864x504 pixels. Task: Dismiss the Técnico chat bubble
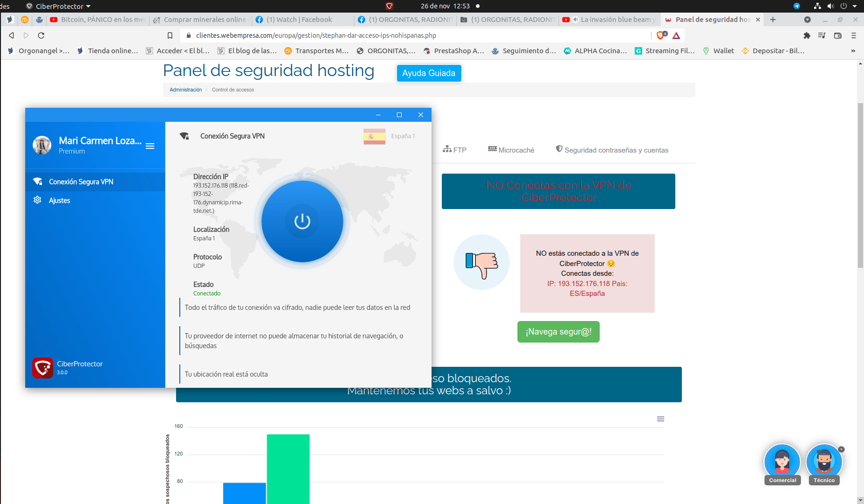(x=841, y=449)
